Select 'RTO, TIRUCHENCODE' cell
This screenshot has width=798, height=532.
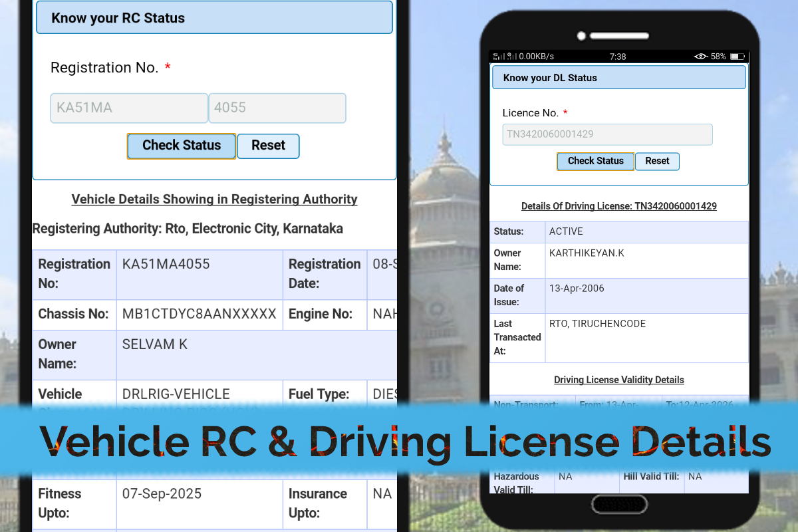tap(646, 338)
